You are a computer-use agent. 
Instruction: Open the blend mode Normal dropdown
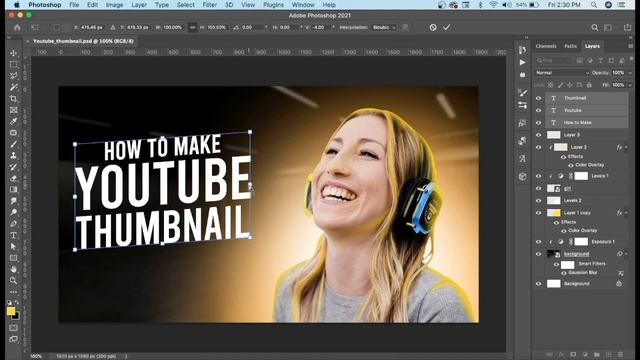pyautogui.click(x=562, y=73)
